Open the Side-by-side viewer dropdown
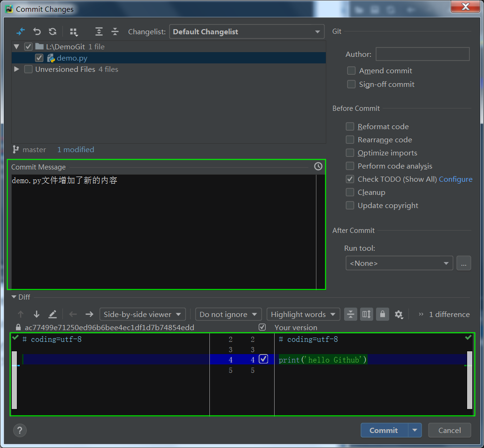 click(x=142, y=314)
